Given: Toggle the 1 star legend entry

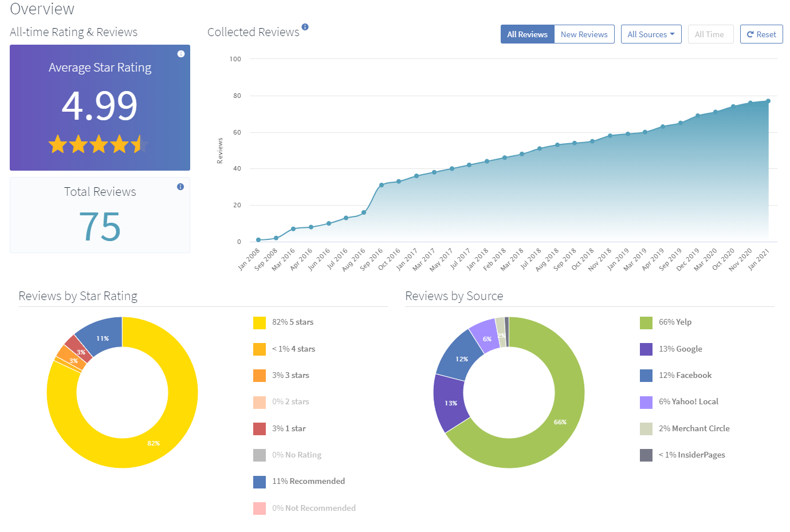Looking at the screenshot, I should tap(289, 428).
